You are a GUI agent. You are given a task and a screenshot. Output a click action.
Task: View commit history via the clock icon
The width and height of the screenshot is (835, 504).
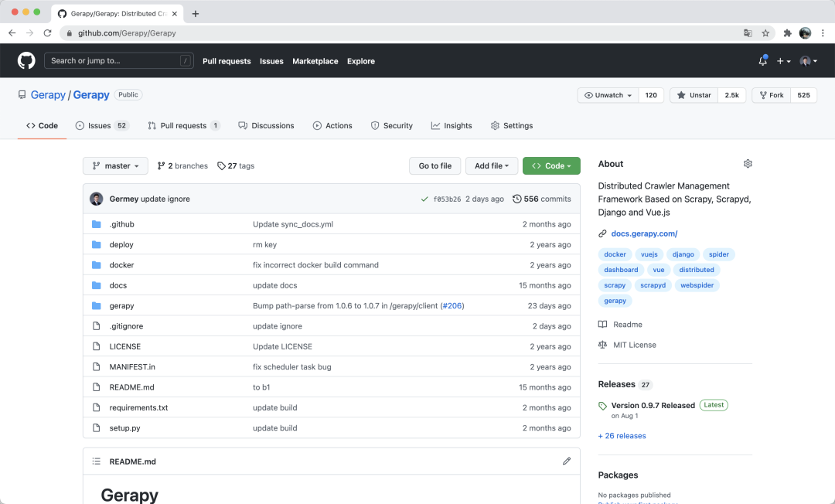516,199
